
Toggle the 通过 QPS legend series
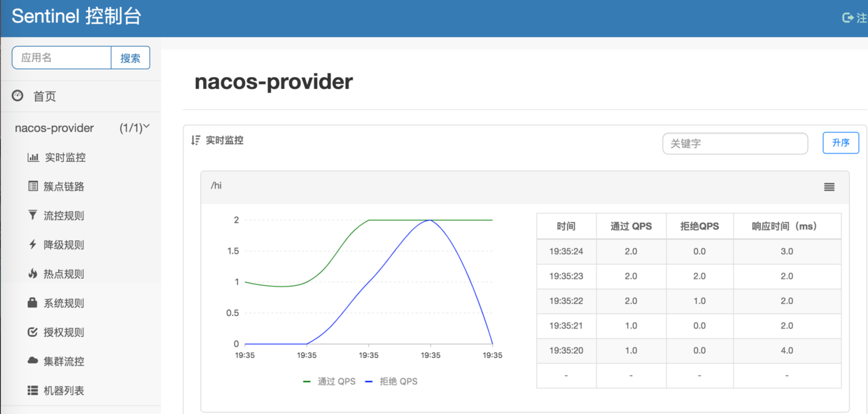coord(330,382)
